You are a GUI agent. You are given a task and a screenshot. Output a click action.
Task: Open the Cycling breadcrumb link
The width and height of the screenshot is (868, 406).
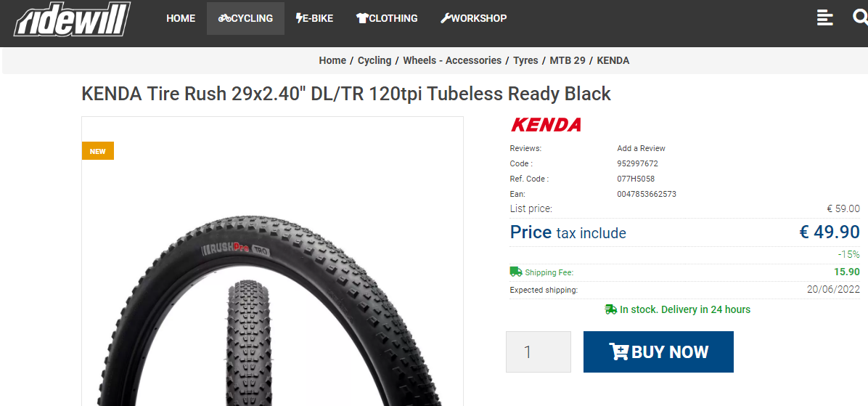pyautogui.click(x=374, y=60)
